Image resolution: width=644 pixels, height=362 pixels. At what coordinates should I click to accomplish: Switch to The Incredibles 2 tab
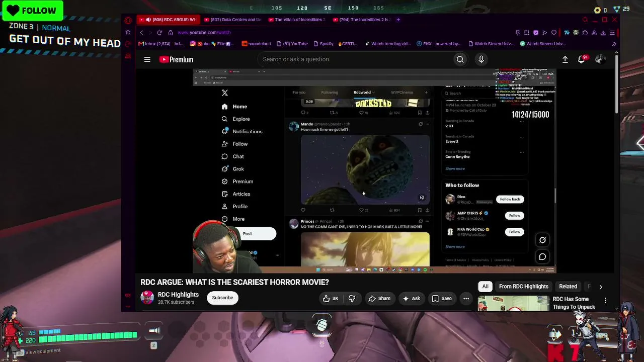pyautogui.click(x=361, y=20)
